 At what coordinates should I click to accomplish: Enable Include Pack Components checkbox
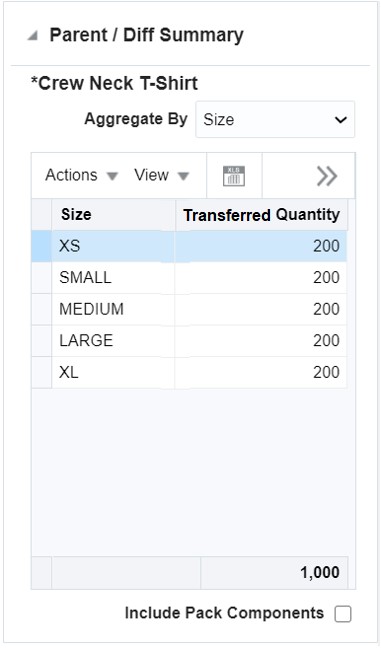343,614
